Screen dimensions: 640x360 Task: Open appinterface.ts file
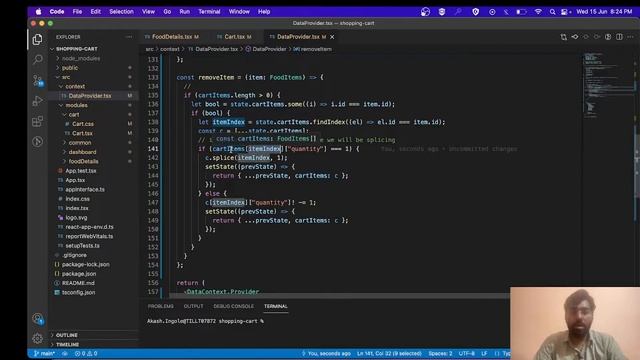[x=85, y=190]
